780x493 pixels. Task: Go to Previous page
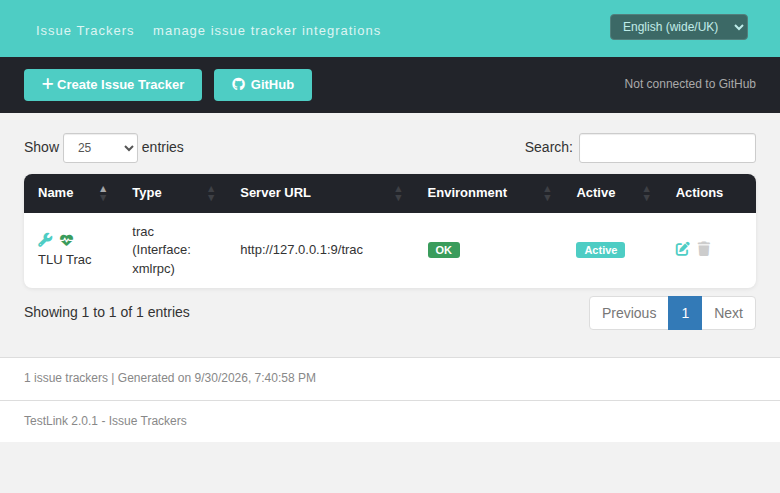[629, 313]
